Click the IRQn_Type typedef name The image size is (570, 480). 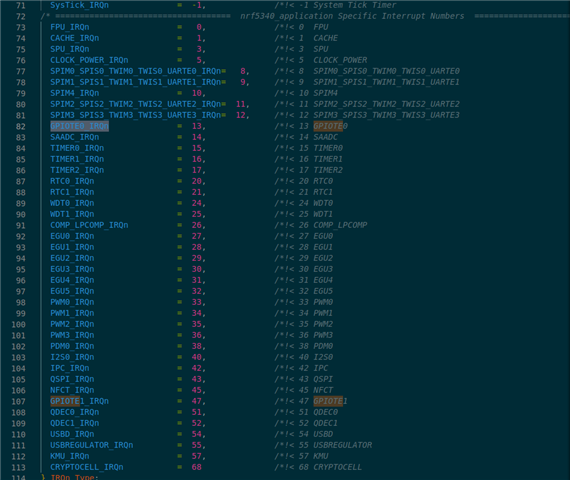pos(72,477)
